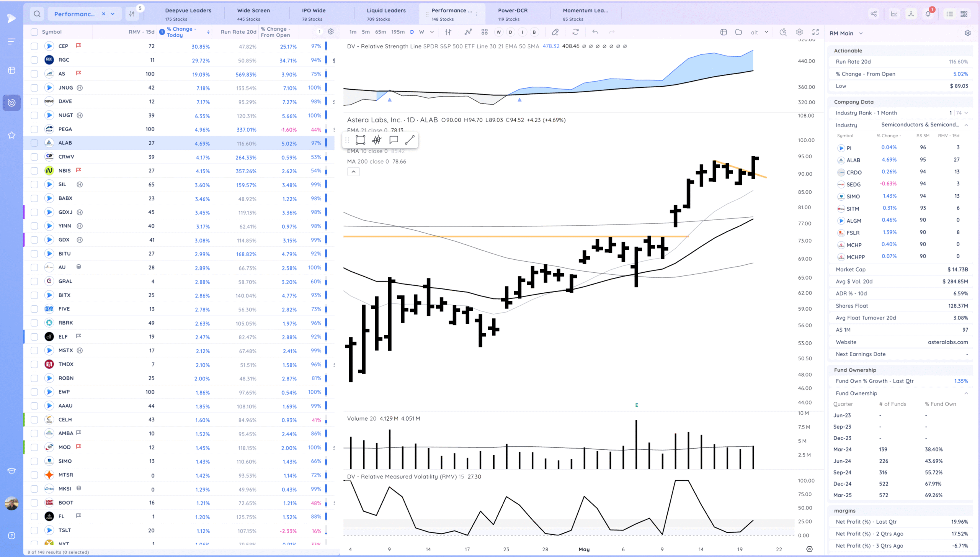This screenshot has width=980, height=557.
Task: Open the watchlist search magnifier
Action: pos(37,14)
